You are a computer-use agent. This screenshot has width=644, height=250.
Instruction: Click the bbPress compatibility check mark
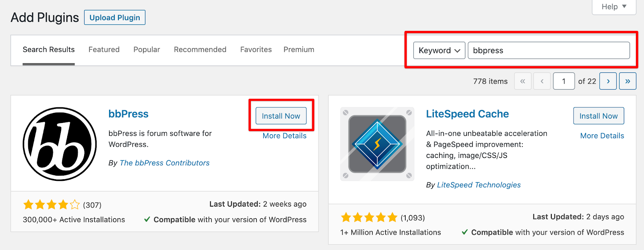click(147, 219)
